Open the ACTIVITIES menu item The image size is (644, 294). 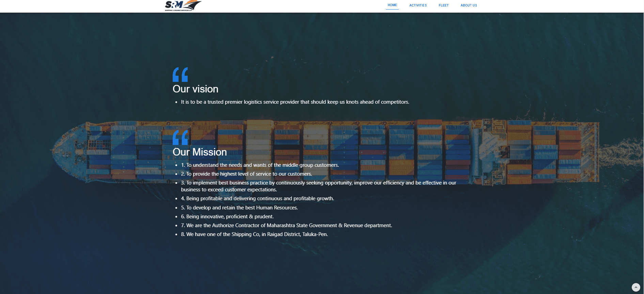[418, 5]
